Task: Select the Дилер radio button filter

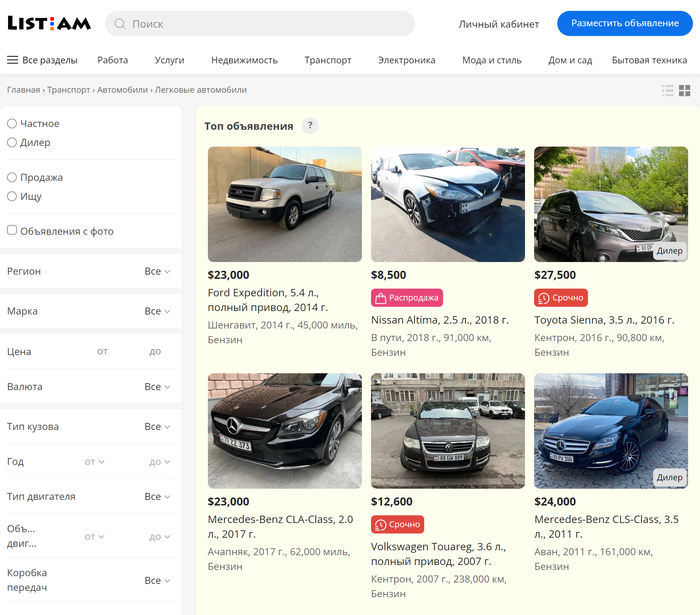Action: pyautogui.click(x=12, y=142)
